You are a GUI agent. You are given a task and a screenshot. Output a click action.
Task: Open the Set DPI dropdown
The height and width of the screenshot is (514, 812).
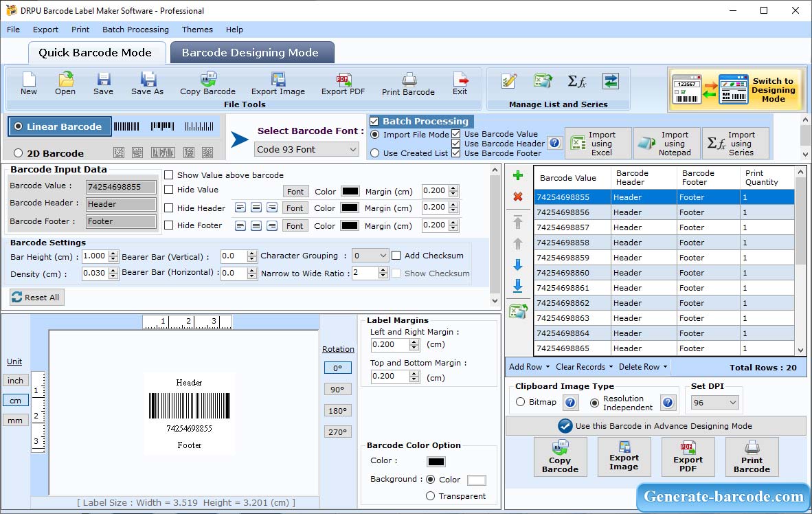[x=714, y=403]
